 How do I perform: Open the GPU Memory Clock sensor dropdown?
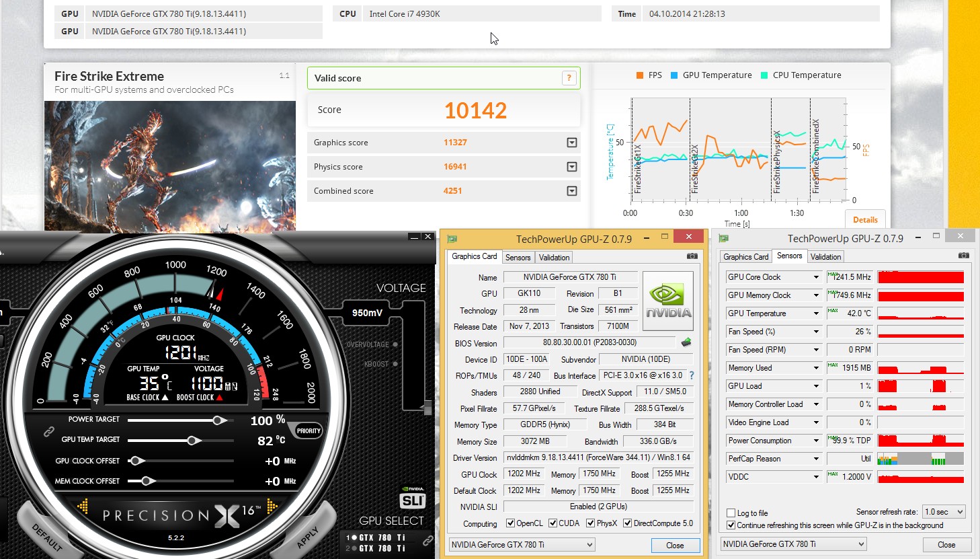pyautogui.click(x=816, y=295)
